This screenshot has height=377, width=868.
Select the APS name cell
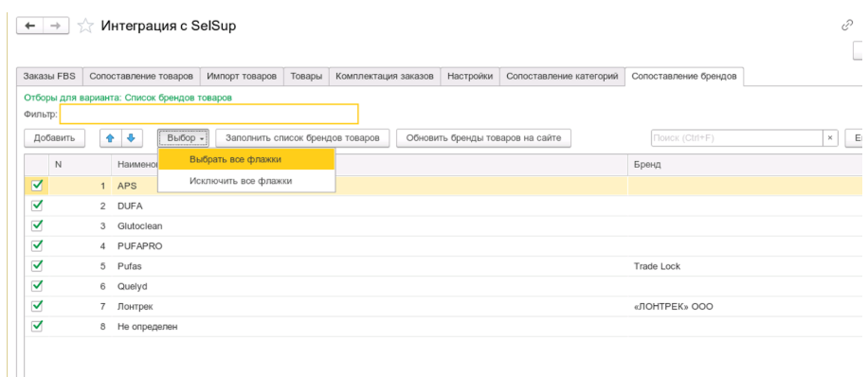(x=370, y=186)
